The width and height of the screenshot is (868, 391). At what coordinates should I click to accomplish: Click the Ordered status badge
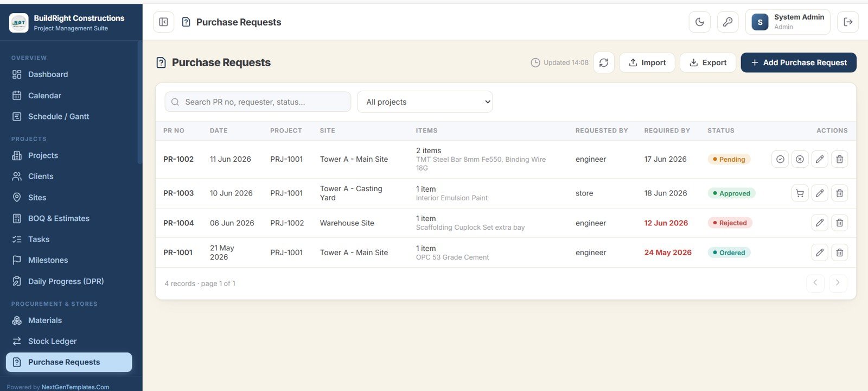tap(729, 253)
